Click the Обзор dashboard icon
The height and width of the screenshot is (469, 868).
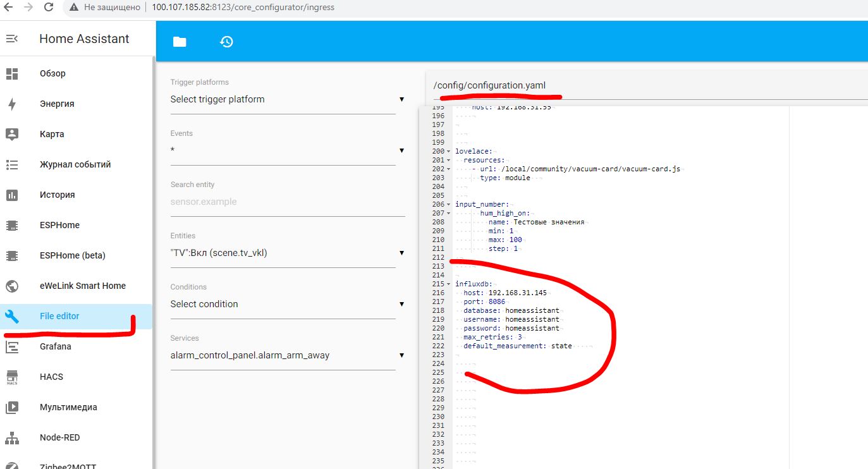pos(12,73)
